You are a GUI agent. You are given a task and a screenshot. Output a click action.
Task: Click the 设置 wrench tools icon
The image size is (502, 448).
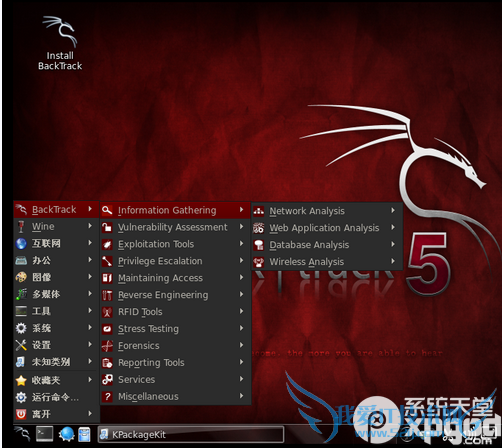click(x=21, y=345)
